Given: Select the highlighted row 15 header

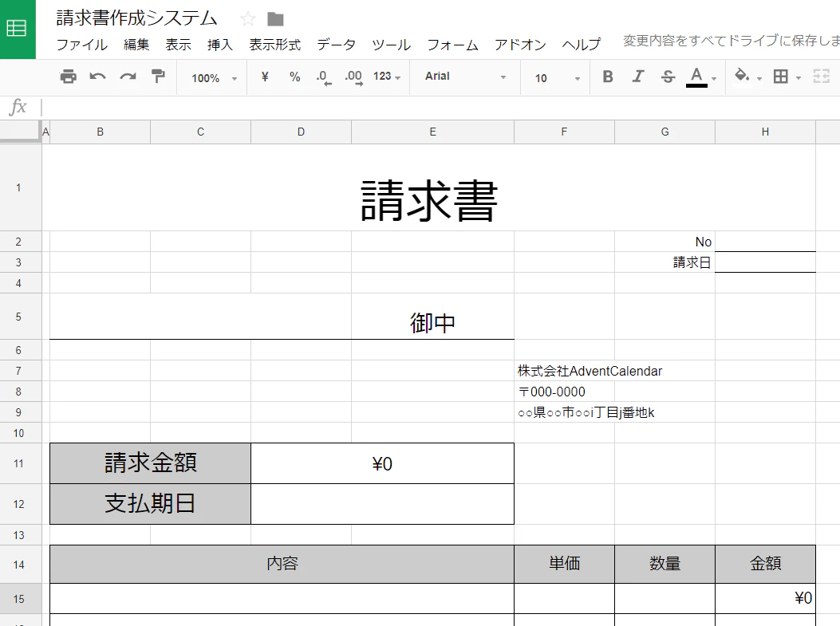Looking at the screenshot, I should [x=19, y=599].
